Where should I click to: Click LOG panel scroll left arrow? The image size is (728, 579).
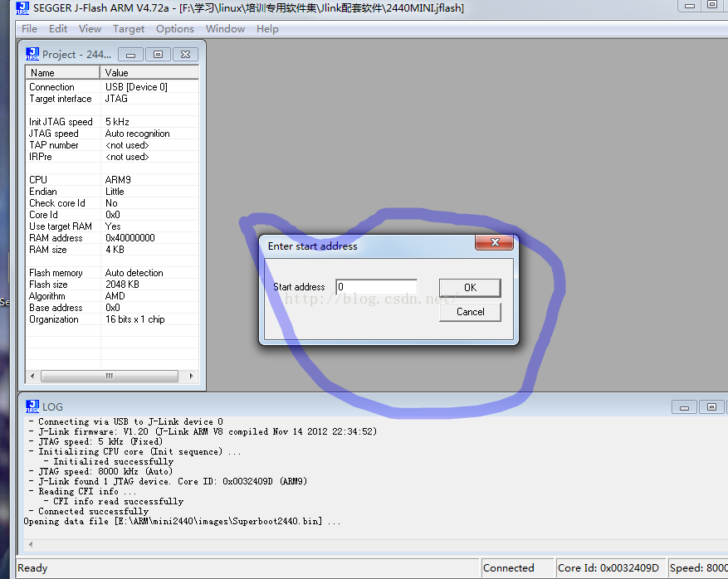pos(31,544)
